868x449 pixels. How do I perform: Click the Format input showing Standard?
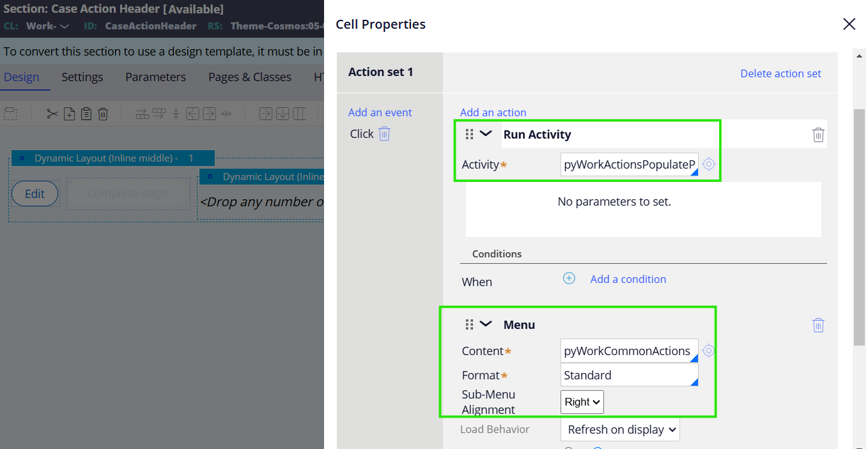[629, 375]
